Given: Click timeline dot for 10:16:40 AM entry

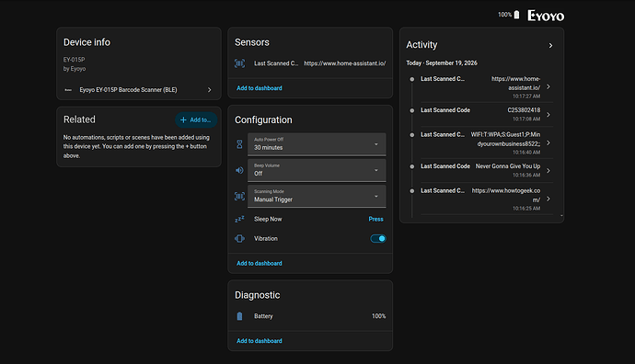Looking at the screenshot, I should click(412, 135).
